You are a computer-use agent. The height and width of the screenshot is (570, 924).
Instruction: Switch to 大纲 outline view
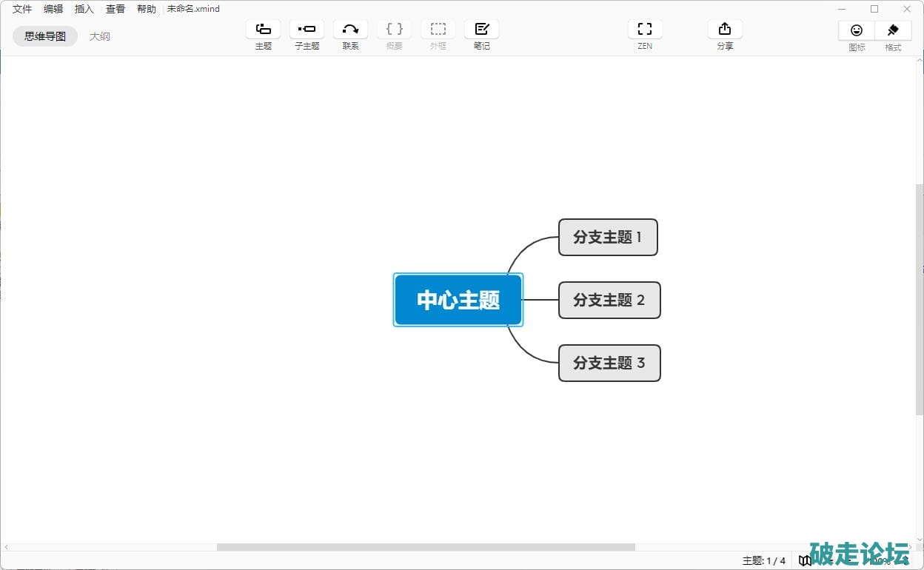(100, 36)
